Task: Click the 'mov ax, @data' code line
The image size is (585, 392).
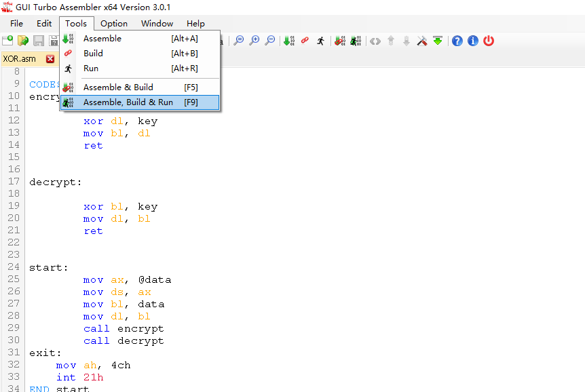Action: pos(127,279)
